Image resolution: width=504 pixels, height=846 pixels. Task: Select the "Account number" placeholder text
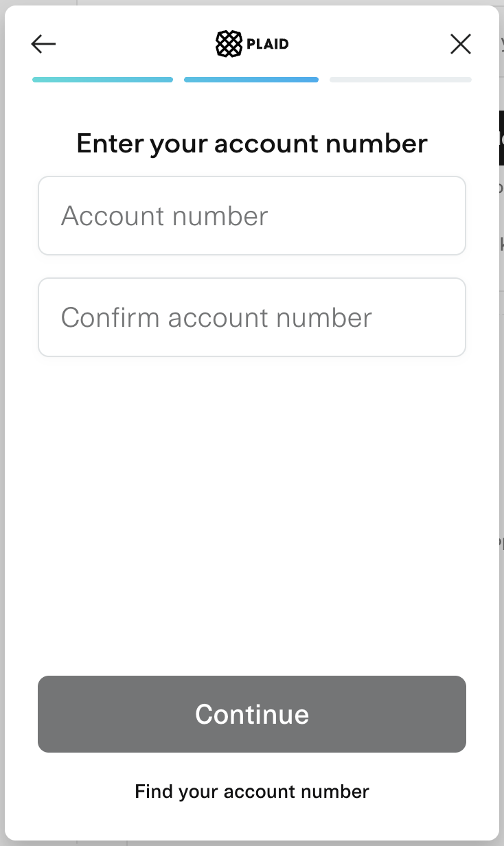click(x=165, y=216)
